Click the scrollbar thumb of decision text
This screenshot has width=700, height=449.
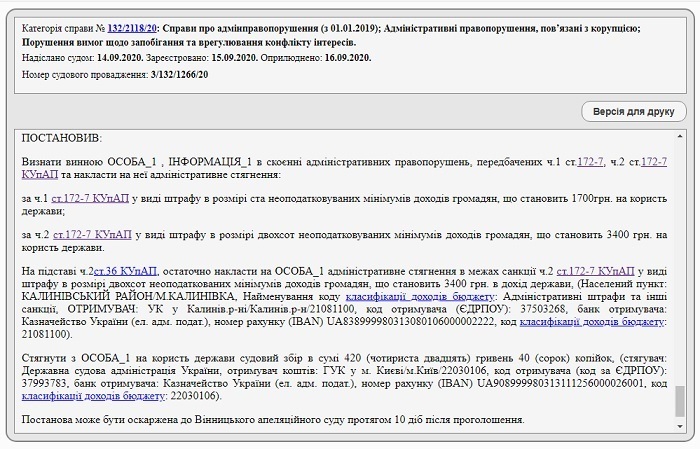click(680, 401)
